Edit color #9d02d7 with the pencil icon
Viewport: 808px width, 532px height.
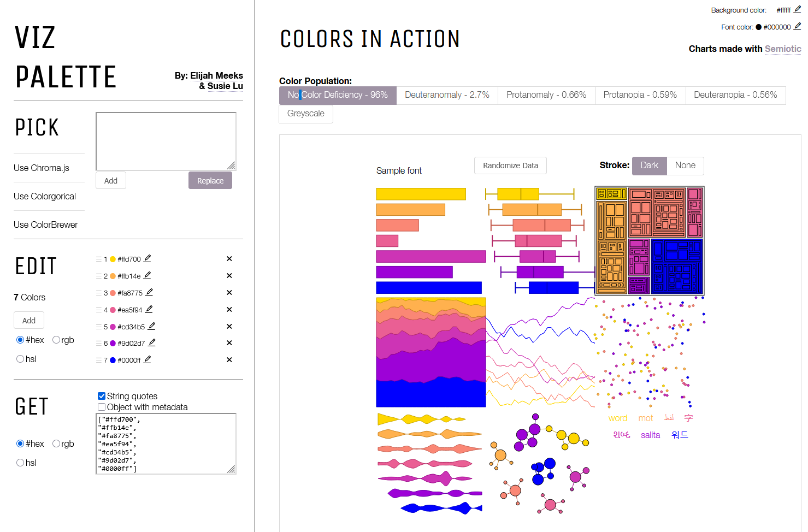(152, 342)
